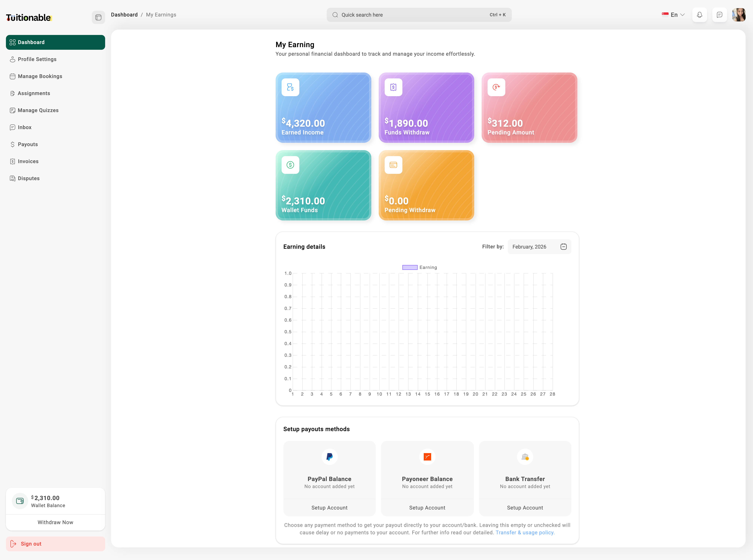The height and width of the screenshot is (560, 753).
Task: Click the profile avatar picture
Action: coord(739,15)
